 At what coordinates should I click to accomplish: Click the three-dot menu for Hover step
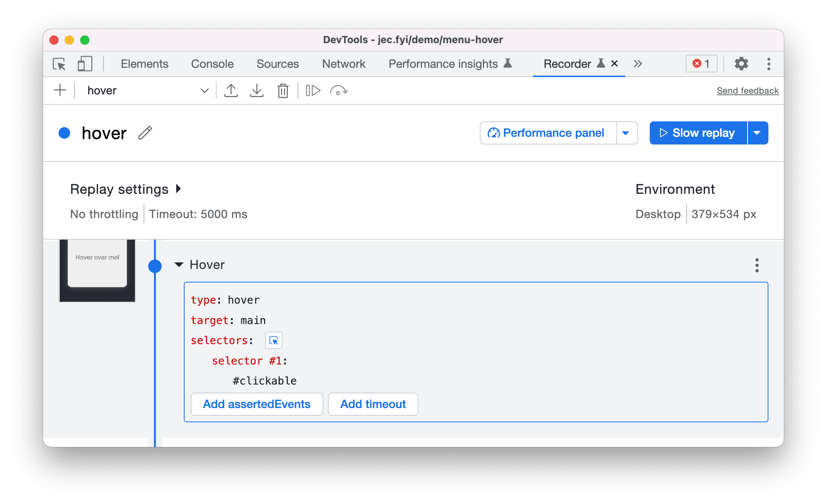pos(757,265)
